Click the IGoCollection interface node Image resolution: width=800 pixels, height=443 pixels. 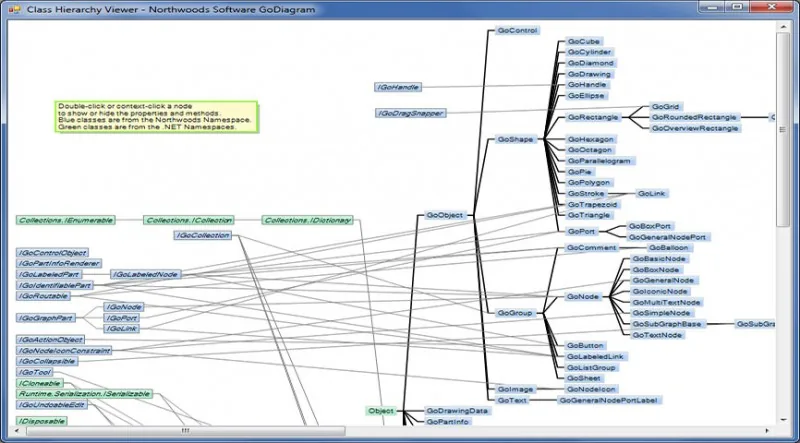coord(203,235)
